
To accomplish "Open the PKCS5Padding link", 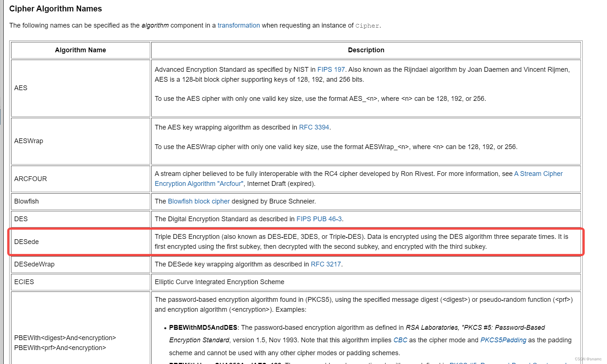I will [x=503, y=340].
